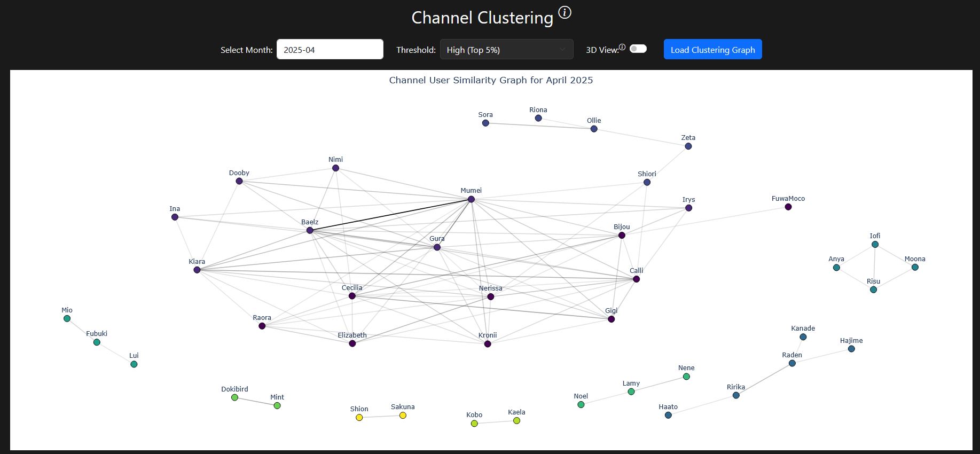Click the Bijou node
This screenshot has width=980, height=454.
tap(622, 235)
